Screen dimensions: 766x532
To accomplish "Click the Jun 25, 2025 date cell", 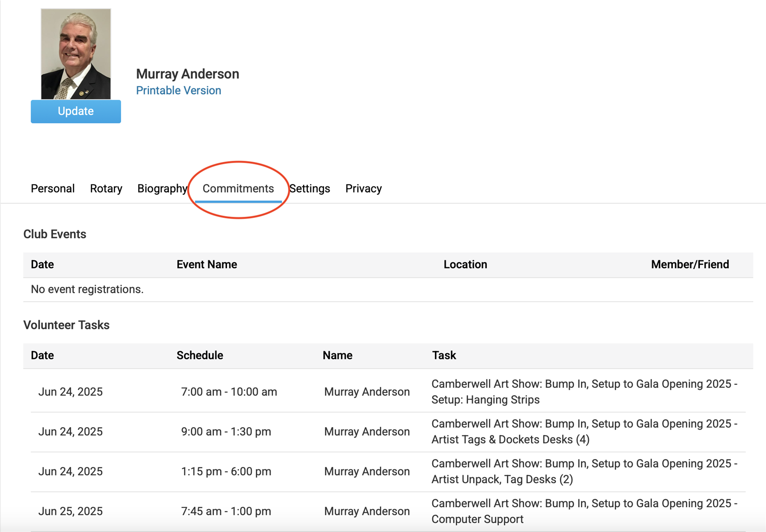I will click(x=70, y=511).
